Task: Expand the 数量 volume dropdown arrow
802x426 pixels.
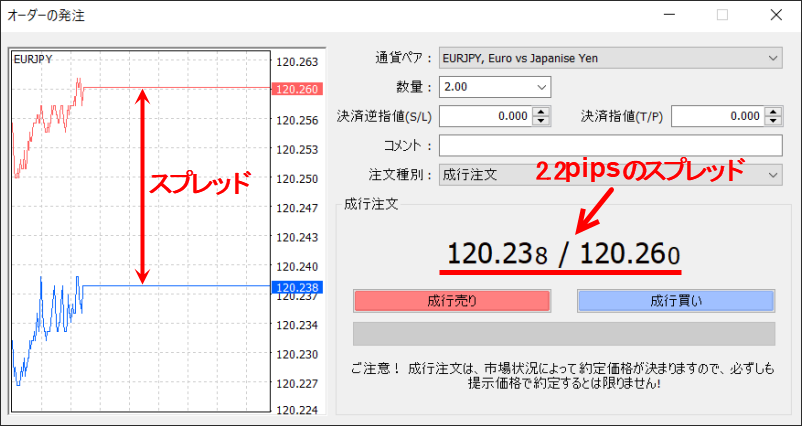Action: 541,88
